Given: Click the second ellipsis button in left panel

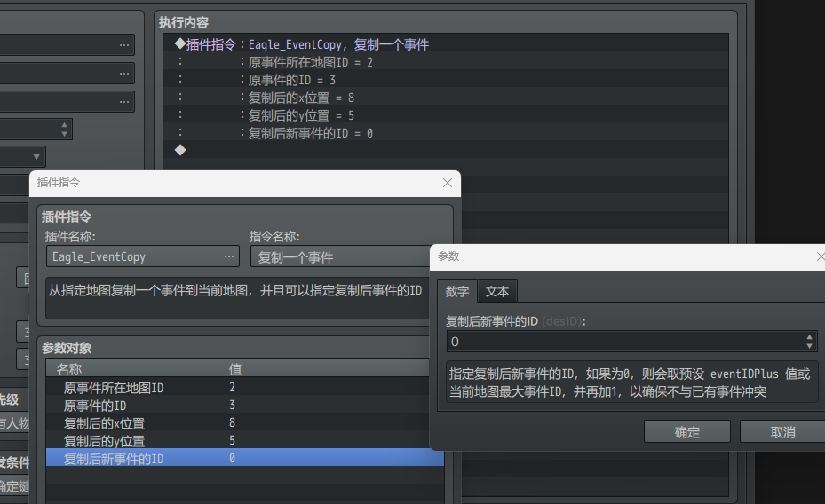Looking at the screenshot, I should 124,74.
